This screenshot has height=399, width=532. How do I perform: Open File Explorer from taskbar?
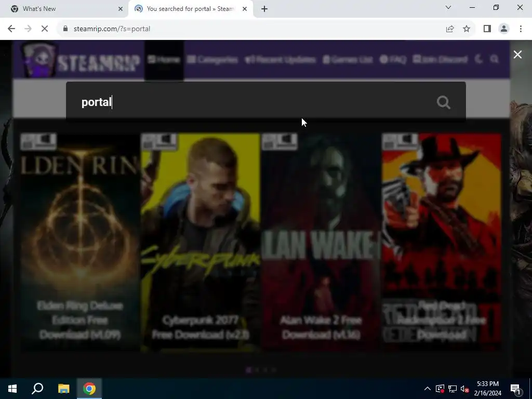pos(63,389)
